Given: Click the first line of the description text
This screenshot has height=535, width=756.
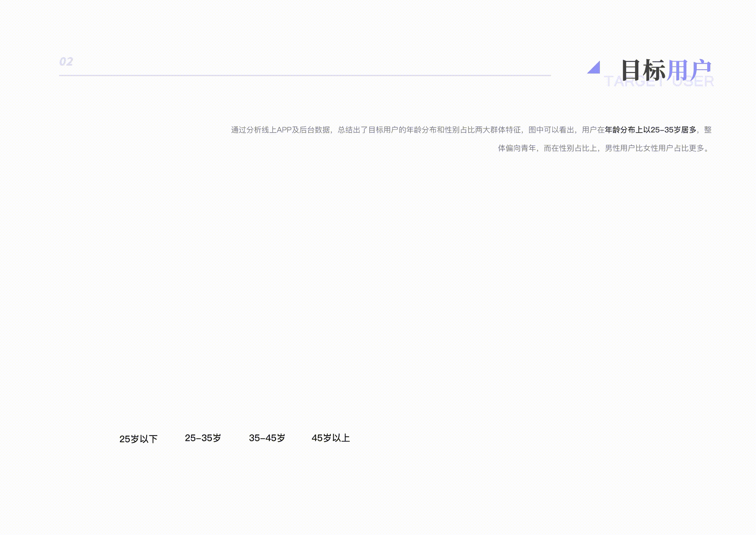Looking at the screenshot, I should (x=470, y=130).
